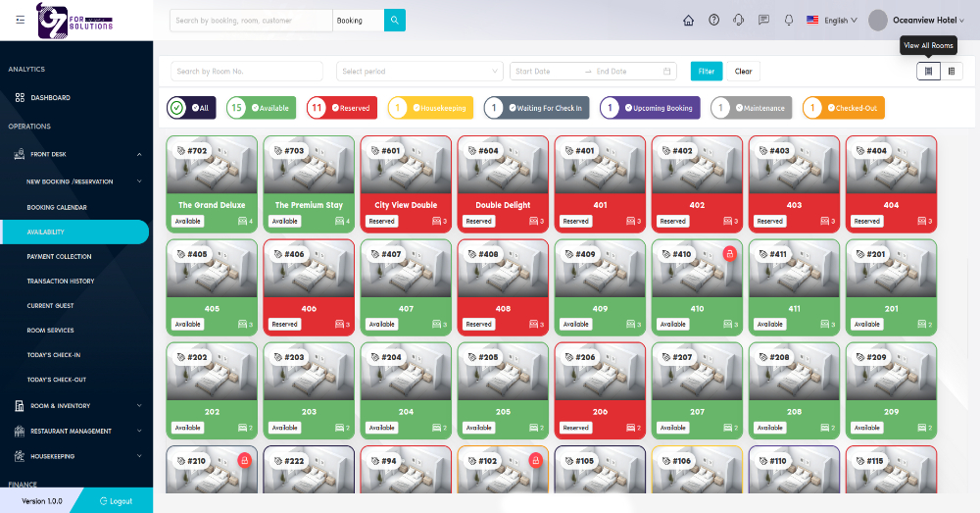980x513 pixels.
Task: Collapse sidebar using hamburger menu icon
Action: (21, 20)
